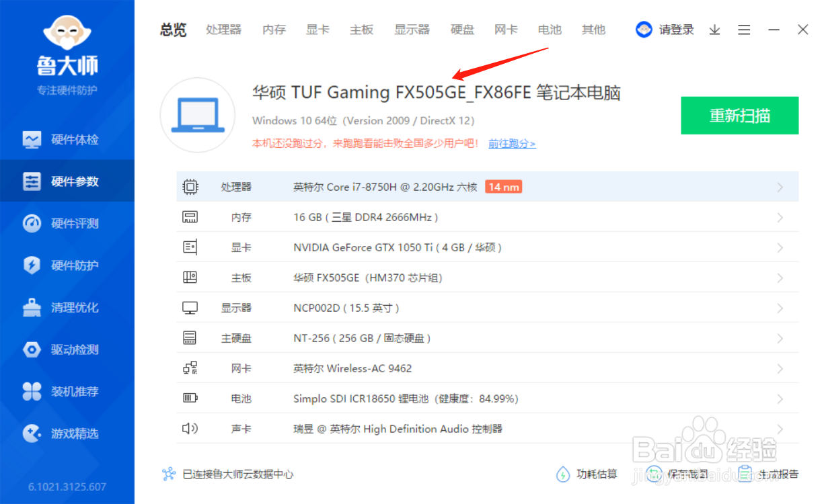This screenshot has width=824, height=504.
Task: Click the blue laptop computer icon
Action: (x=197, y=115)
